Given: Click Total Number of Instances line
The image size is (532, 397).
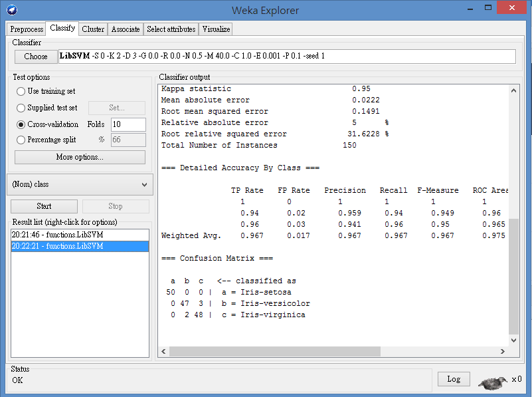Looking at the screenshot, I should pos(259,145).
